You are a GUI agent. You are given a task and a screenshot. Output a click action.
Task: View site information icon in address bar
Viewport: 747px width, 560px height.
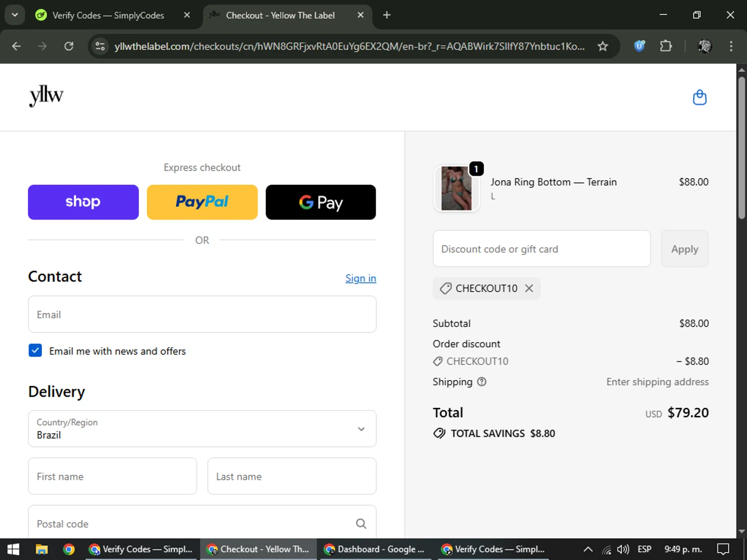click(100, 46)
